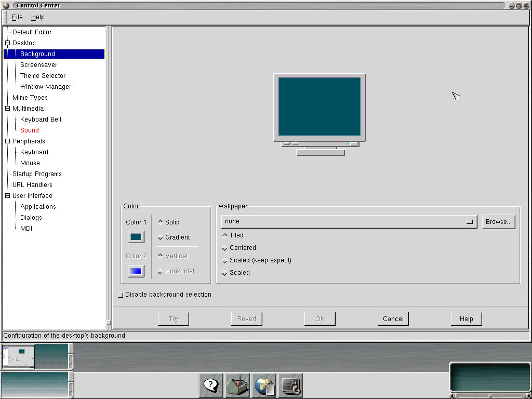The height and width of the screenshot is (399, 532).
Task: Collapse the User Interface tree node
Action: [x=8, y=196]
